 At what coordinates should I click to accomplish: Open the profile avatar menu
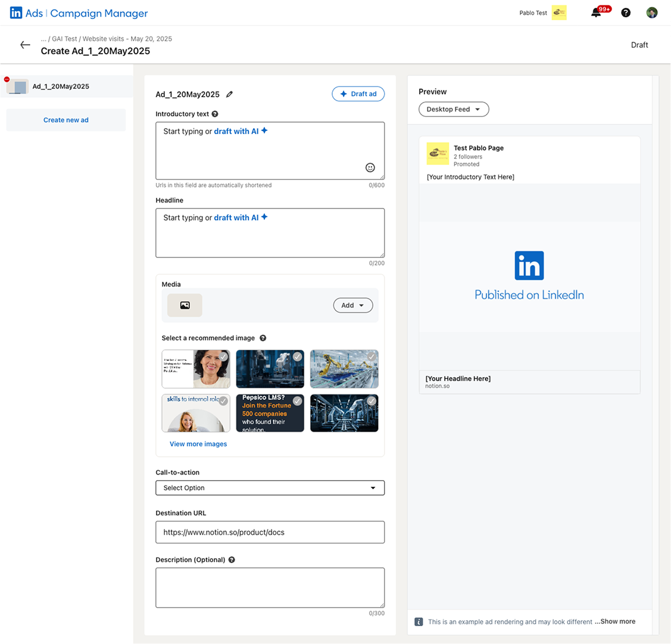click(x=652, y=13)
